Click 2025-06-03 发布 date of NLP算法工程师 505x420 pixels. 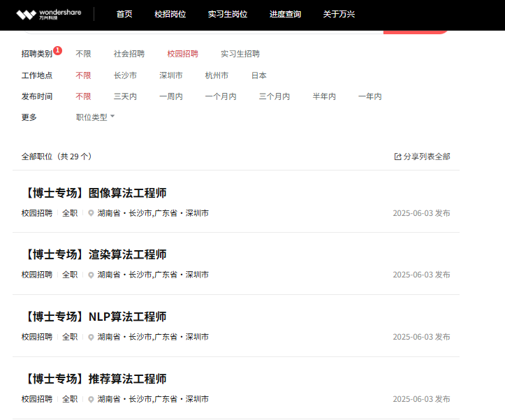421,337
